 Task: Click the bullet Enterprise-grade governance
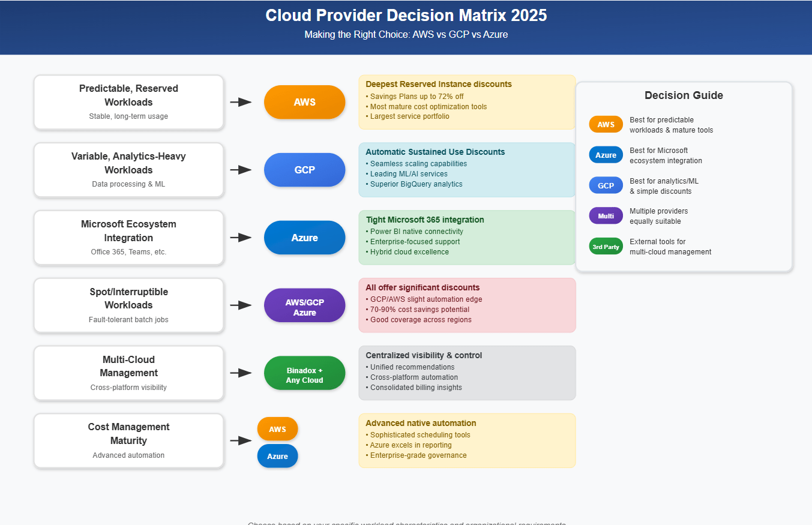(x=416, y=455)
